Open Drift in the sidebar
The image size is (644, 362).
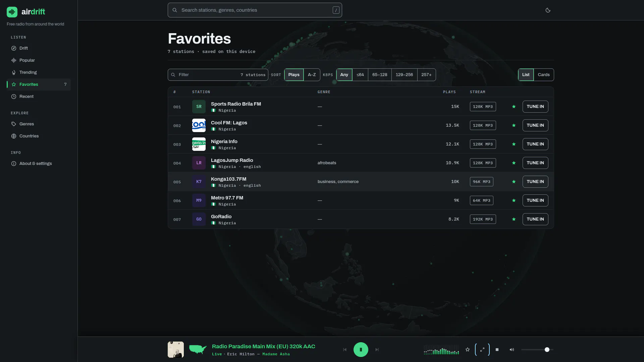coord(39,48)
